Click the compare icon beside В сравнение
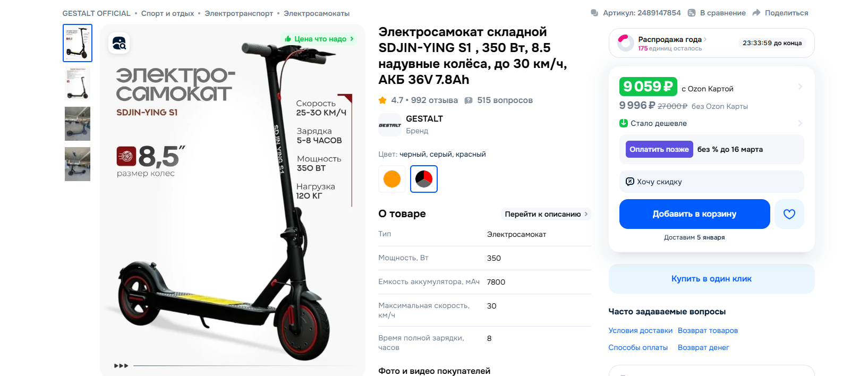The image size is (868, 376). [x=692, y=13]
